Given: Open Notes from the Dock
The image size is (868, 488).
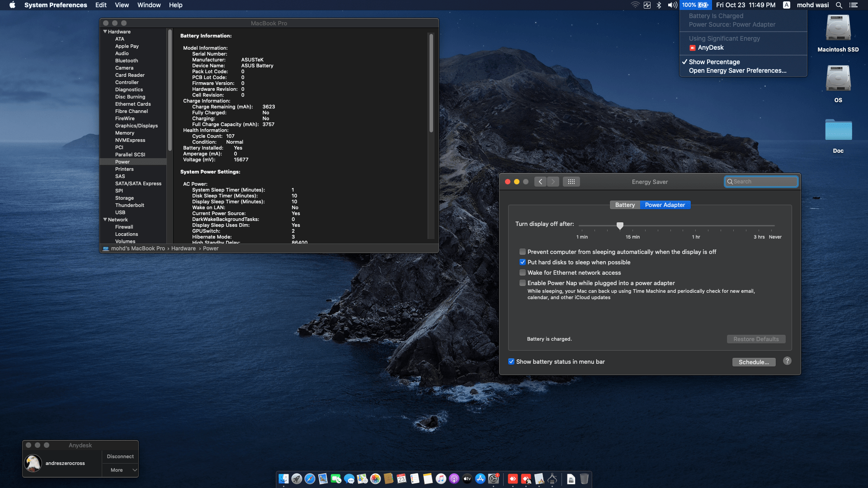Looking at the screenshot, I should [x=428, y=479].
